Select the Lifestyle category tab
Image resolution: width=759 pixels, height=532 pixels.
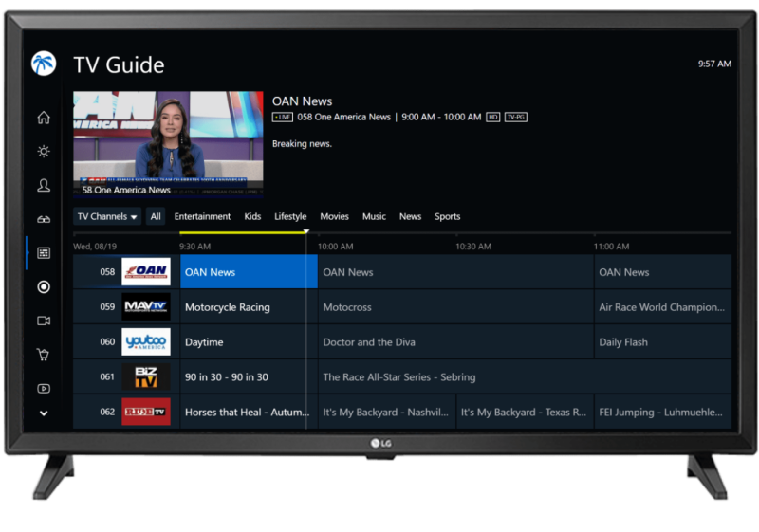point(290,216)
